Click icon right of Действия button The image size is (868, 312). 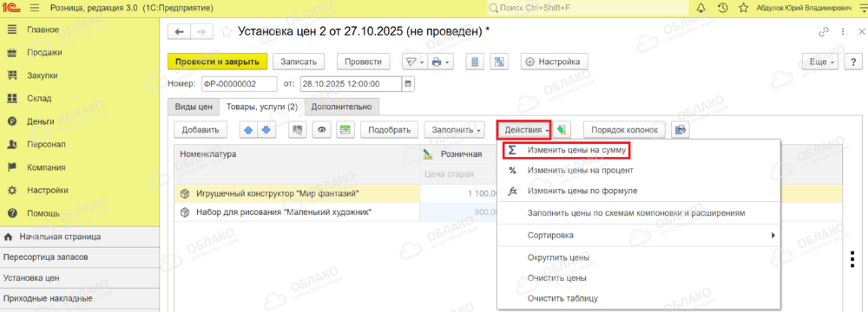(562, 130)
